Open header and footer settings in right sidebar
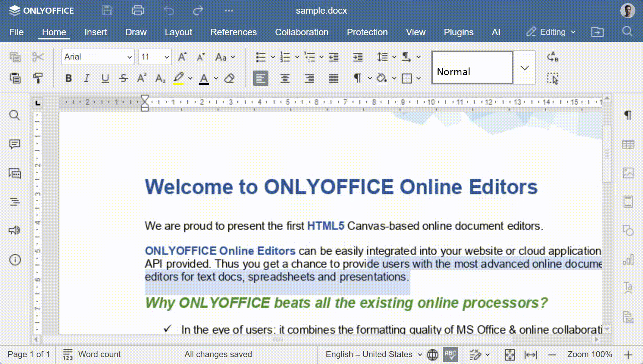Image resolution: width=643 pixels, height=364 pixels. (628, 202)
